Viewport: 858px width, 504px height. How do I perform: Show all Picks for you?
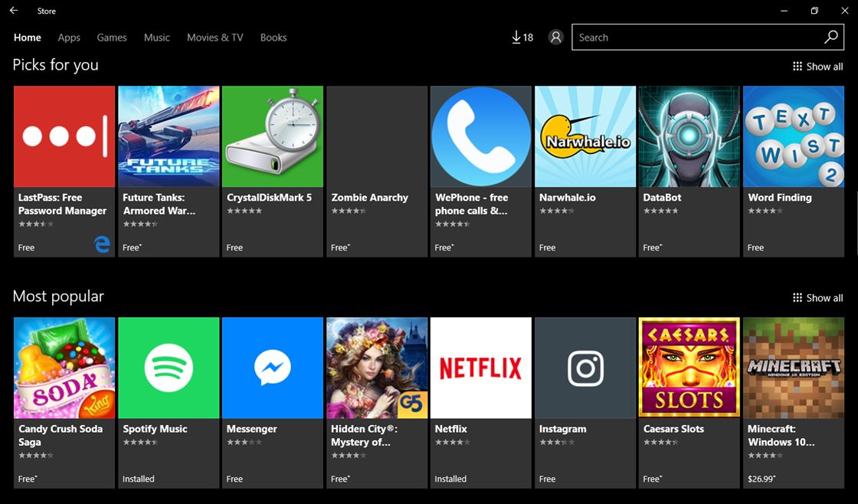(x=824, y=67)
